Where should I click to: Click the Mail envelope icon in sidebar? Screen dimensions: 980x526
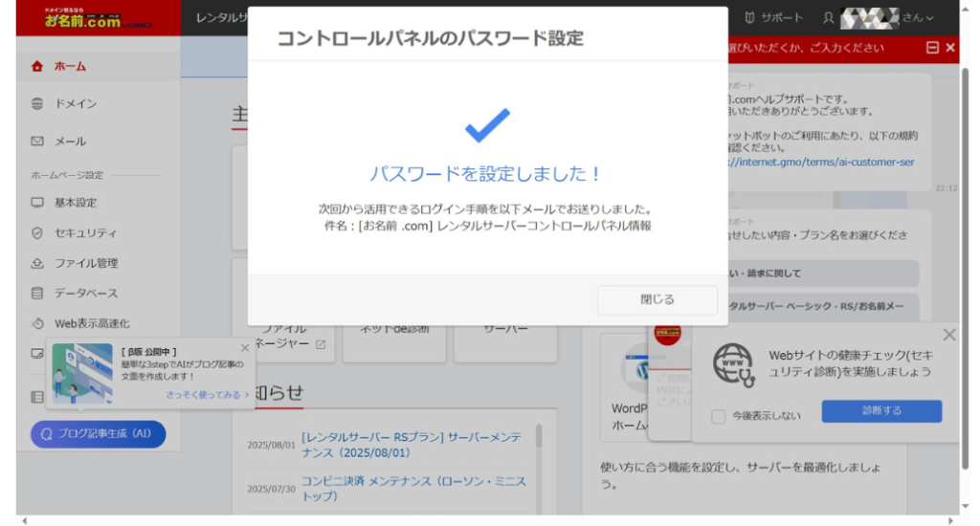click(x=37, y=141)
